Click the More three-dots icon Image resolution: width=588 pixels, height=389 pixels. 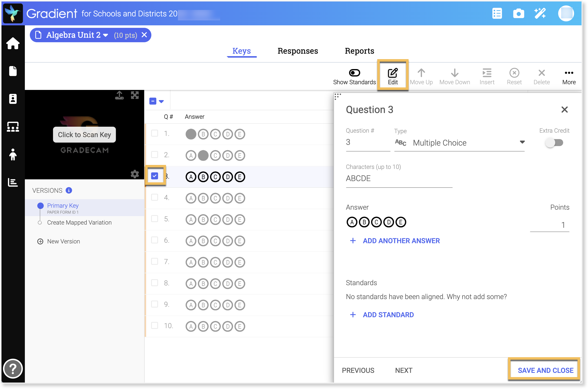point(569,73)
